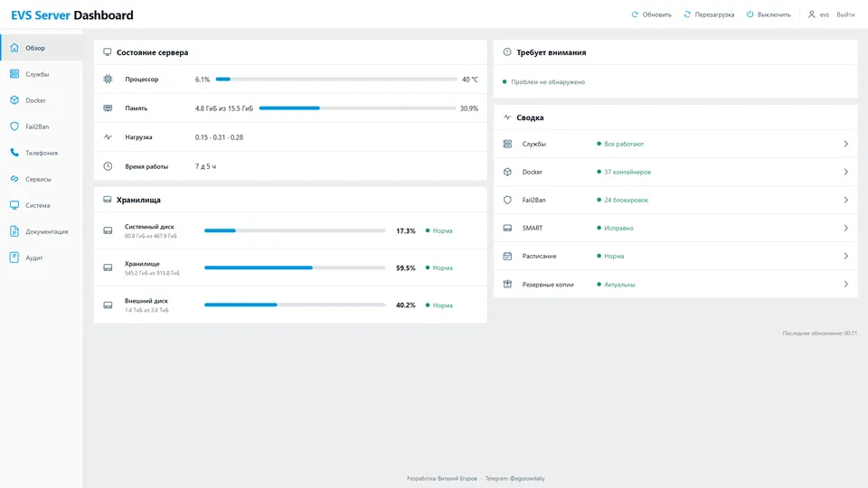Click the load pulse icon in Нагрузка row

pos(108,136)
